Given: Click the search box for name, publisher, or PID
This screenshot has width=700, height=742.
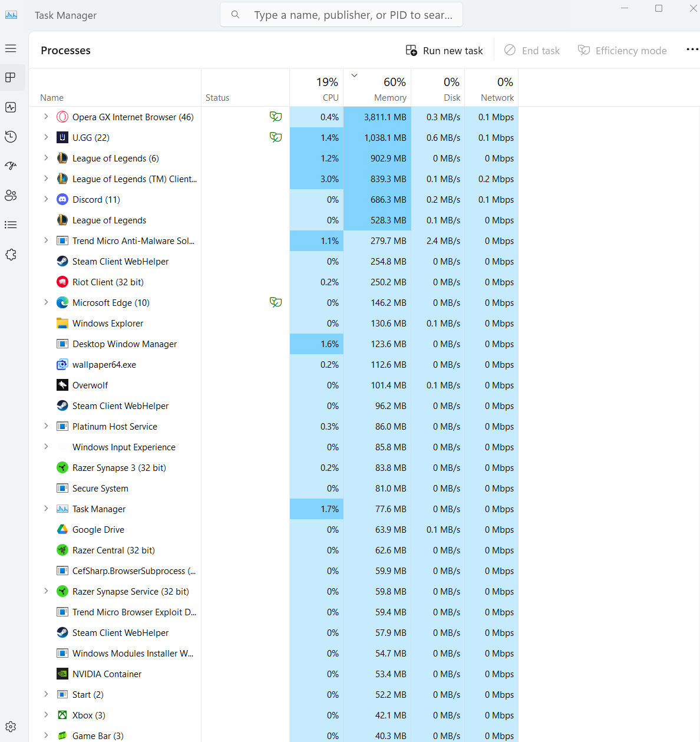Looking at the screenshot, I should tap(341, 15).
